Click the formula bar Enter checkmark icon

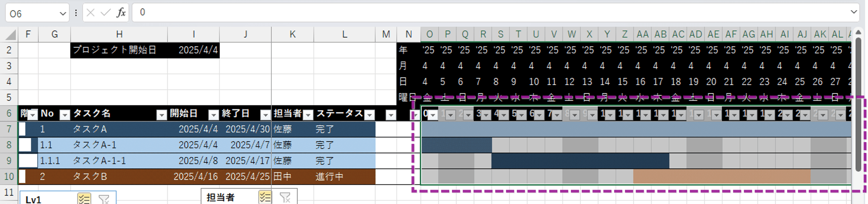pyautogui.click(x=106, y=13)
